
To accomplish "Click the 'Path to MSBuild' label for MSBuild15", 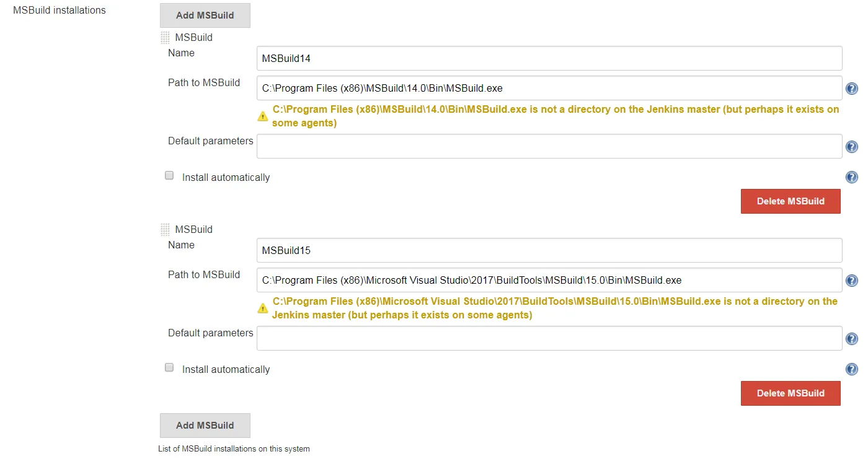I will 204,275.
